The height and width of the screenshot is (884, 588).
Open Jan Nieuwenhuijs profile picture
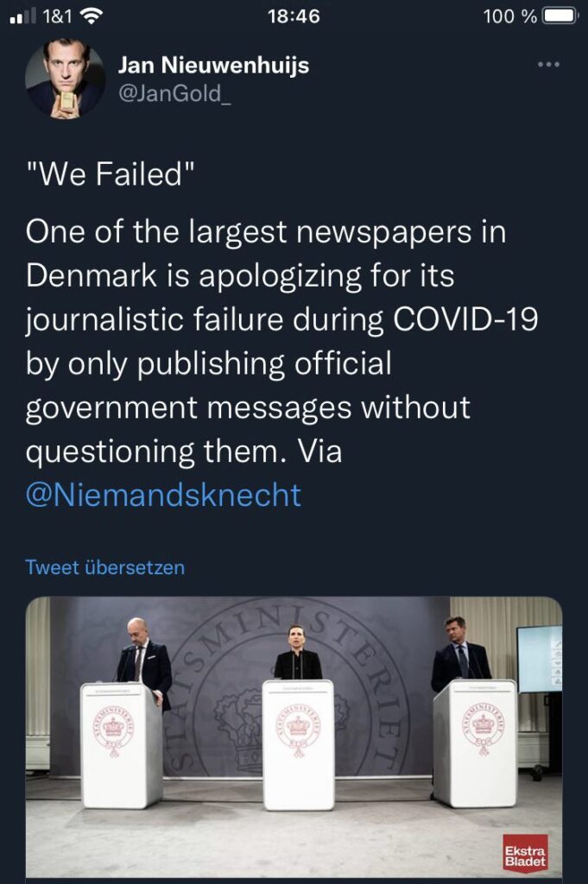tap(65, 79)
